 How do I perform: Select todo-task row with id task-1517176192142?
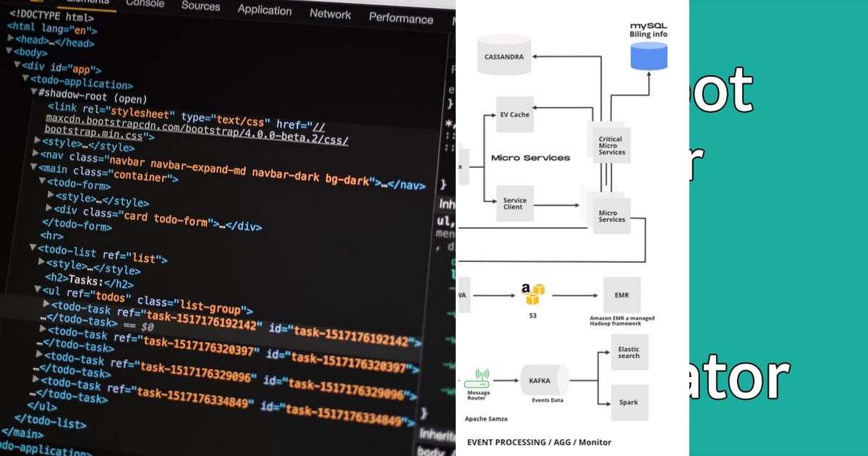[231, 324]
